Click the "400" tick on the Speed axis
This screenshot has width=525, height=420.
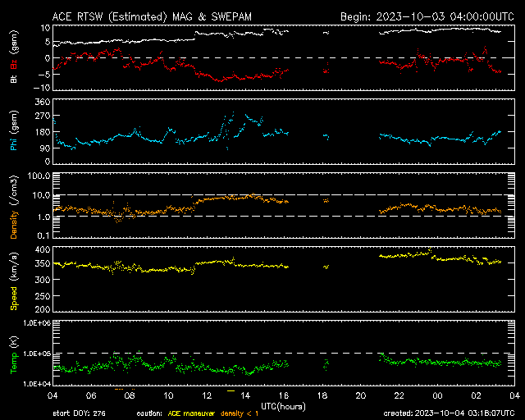[43, 249]
